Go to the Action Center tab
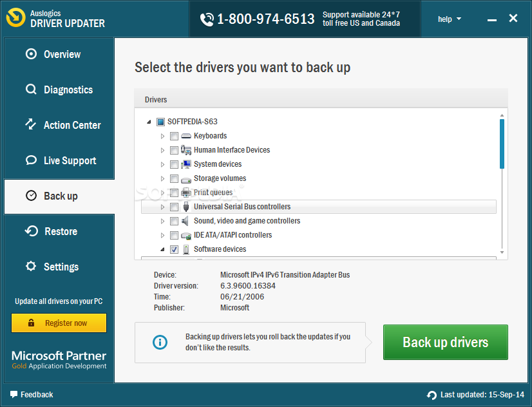The width and height of the screenshot is (532, 407). click(x=59, y=125)
